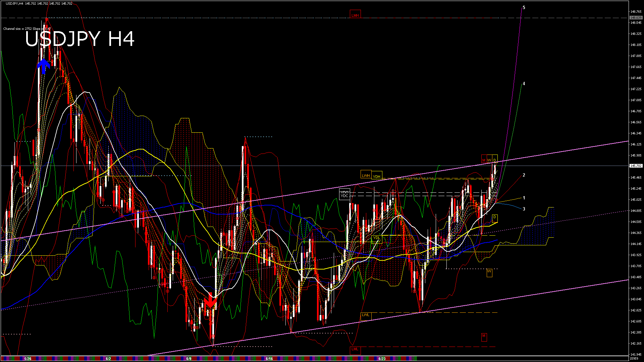Click 144.805 on the price scale
Viewport: 644px width, 362px height.
click(x=636, y=211)
